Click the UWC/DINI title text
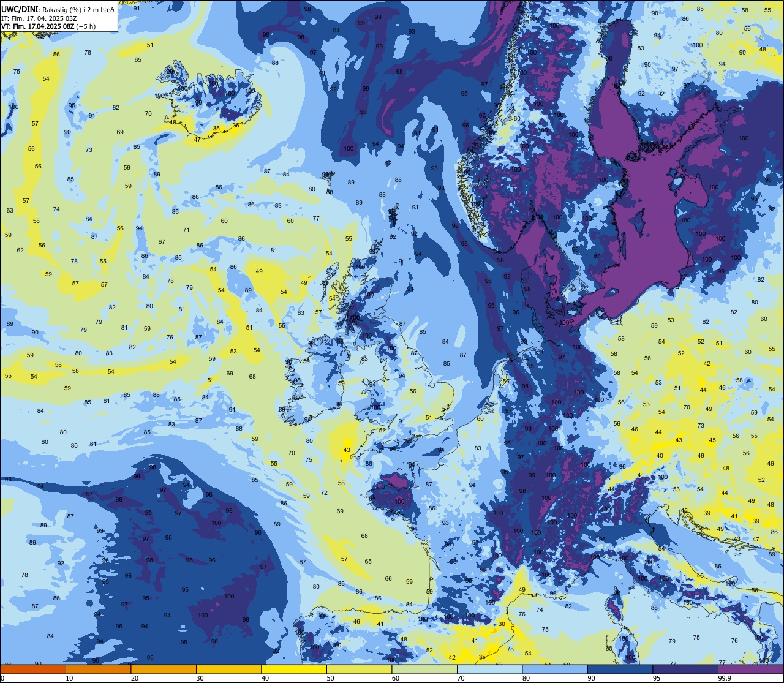The image size is (784, 683). 20,10
